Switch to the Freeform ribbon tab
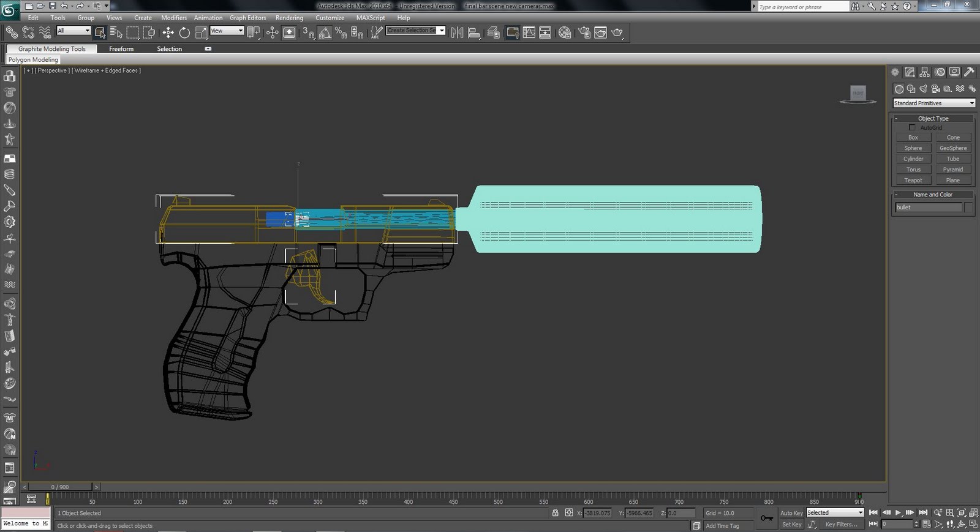Image resolution: width=980 pixels, height=532 pixels. pyautogui.click(x=121, y=49)
